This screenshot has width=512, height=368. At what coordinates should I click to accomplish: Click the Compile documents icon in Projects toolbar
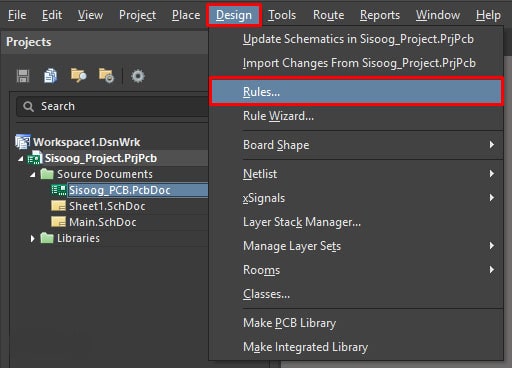point(50,76)
